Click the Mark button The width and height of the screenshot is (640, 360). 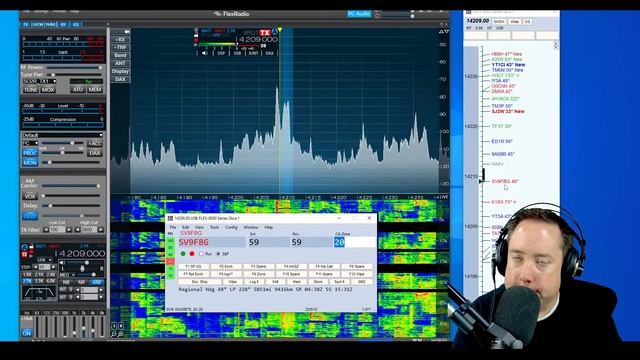[297, 282]
